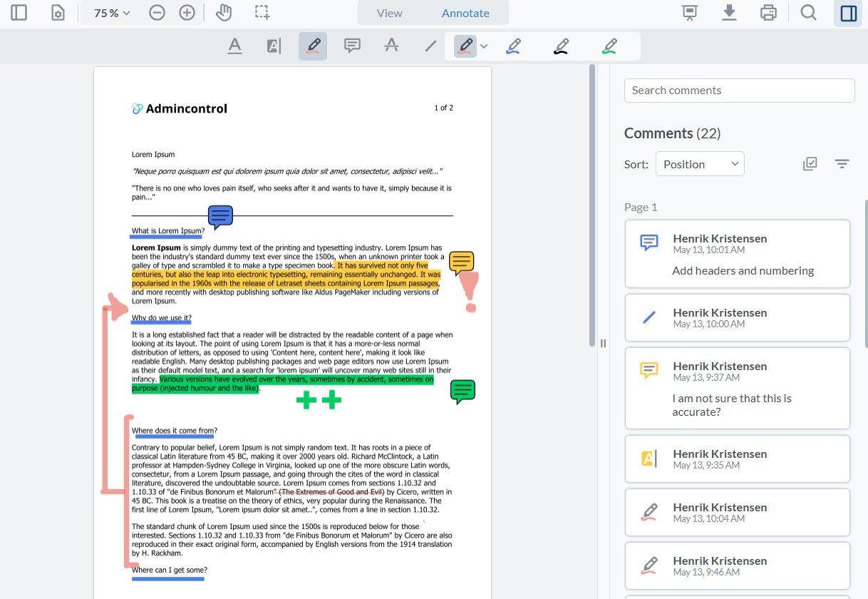Select the 9:46 AM freehand comment card

coord(738,565)
